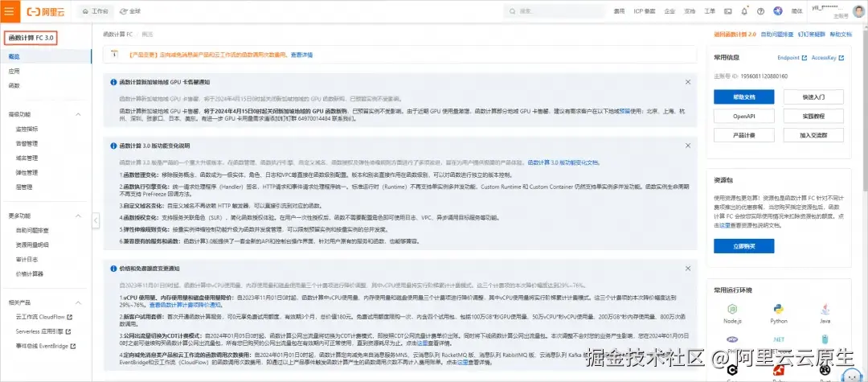Image resolution: width=868 pixels, height=382 pixels.
Task: Click the 阿里云 logo
Action: [x=47, y=11]
